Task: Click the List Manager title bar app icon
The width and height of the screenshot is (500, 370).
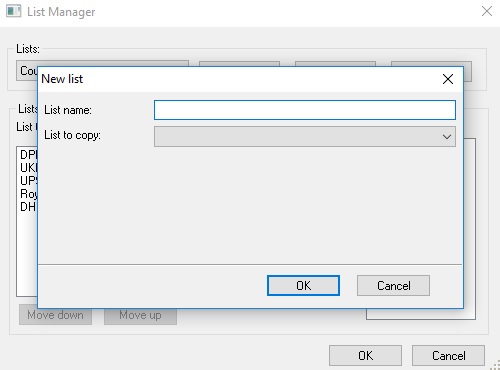Action: pos(13,11)
